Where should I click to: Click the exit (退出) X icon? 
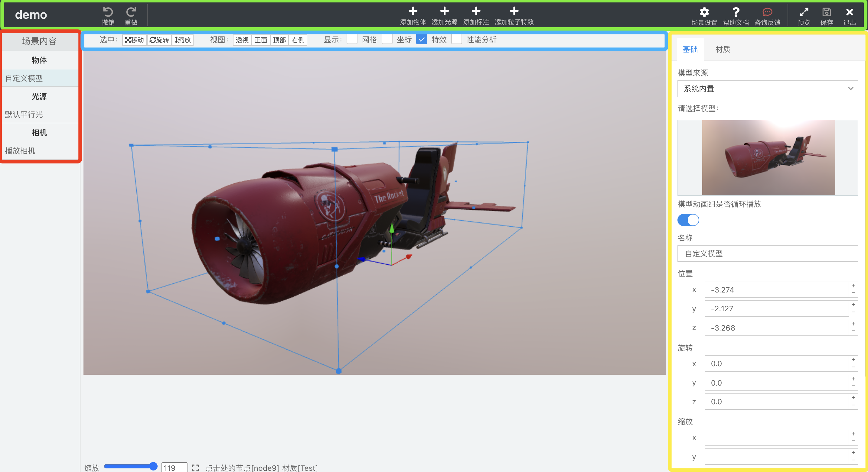click(850, 12)
